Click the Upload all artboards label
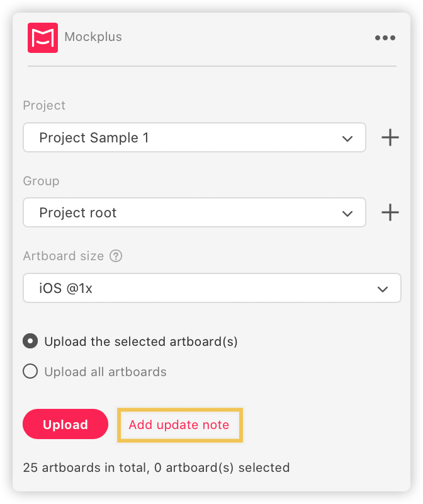This screenshot has width=423, height=504. pyautogui.click(x=105, y=372)
